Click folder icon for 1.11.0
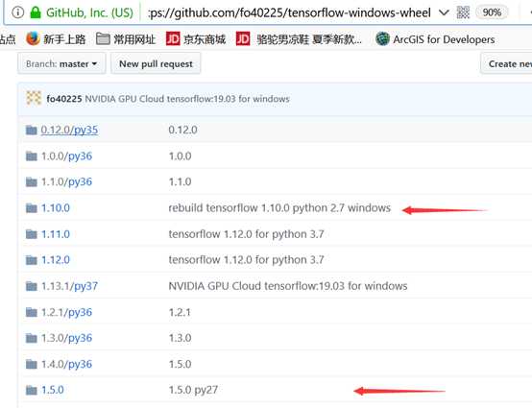This screenshot has width=532, height=408. click(x=32, y=234)
